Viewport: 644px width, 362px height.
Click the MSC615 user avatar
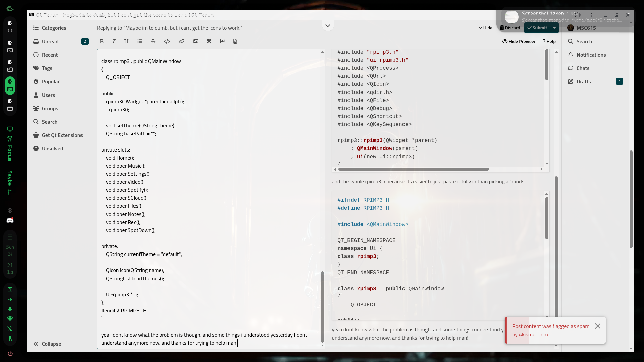coord(571,28)
